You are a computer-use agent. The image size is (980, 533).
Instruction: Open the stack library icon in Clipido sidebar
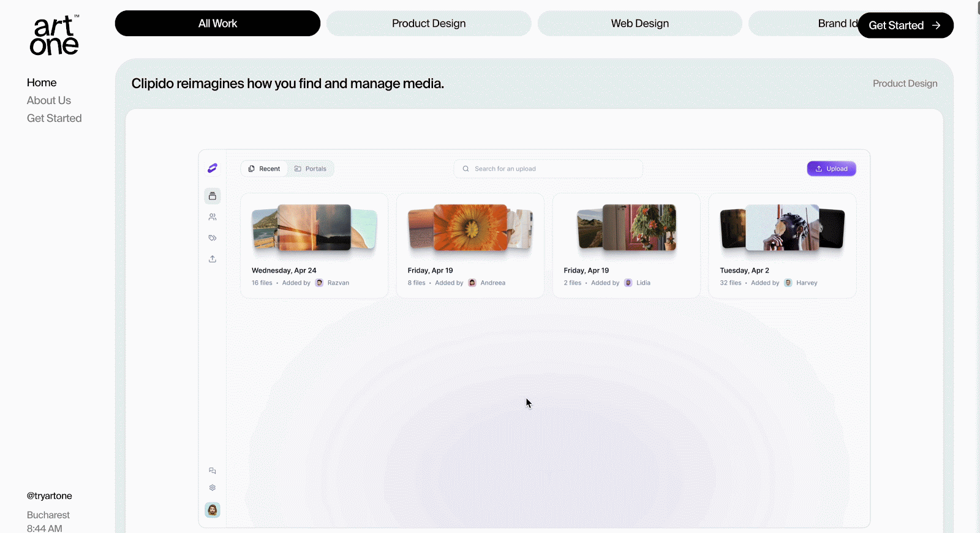(x=213, y=196)
